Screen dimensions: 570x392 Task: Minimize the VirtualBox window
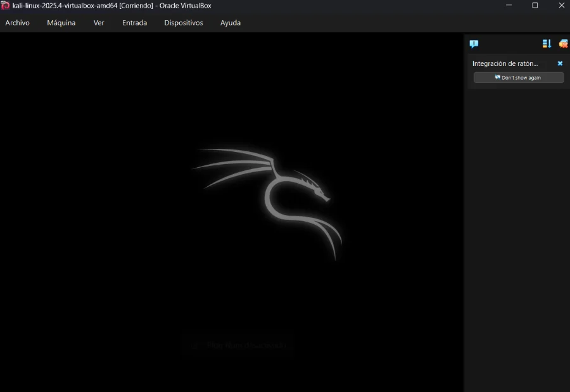(509, 6)
